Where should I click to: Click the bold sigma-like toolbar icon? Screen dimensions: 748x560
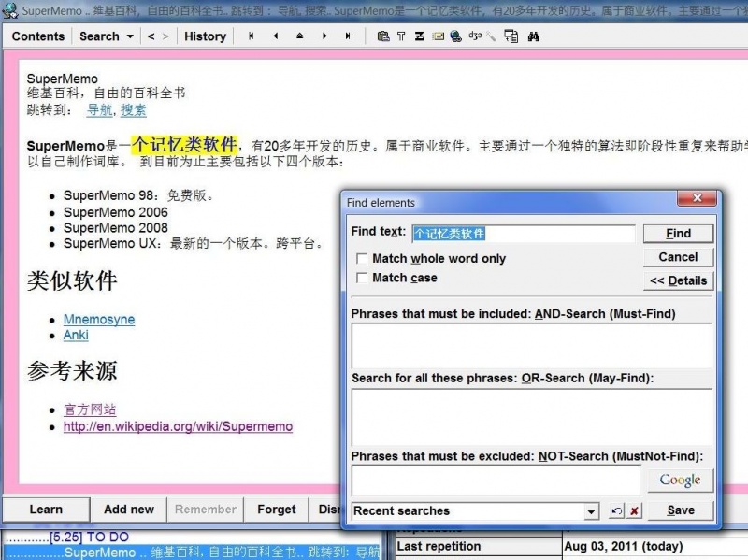click(x=419, y=36)
